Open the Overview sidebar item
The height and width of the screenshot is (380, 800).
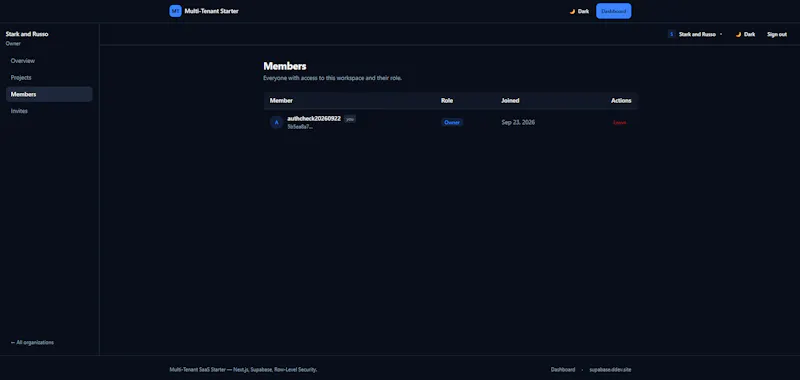[x=49, y=61]
